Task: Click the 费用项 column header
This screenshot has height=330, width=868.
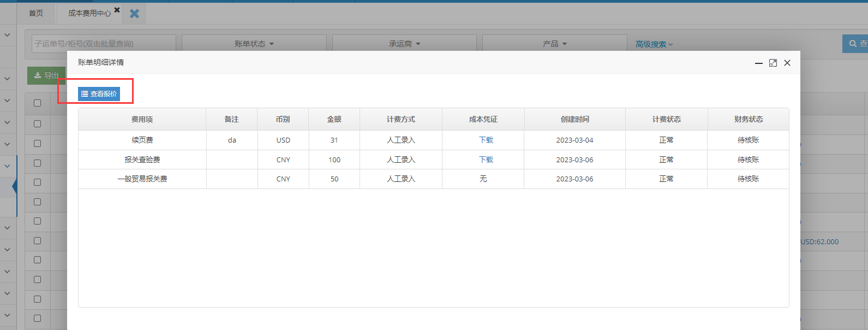Action: (142, 119)
